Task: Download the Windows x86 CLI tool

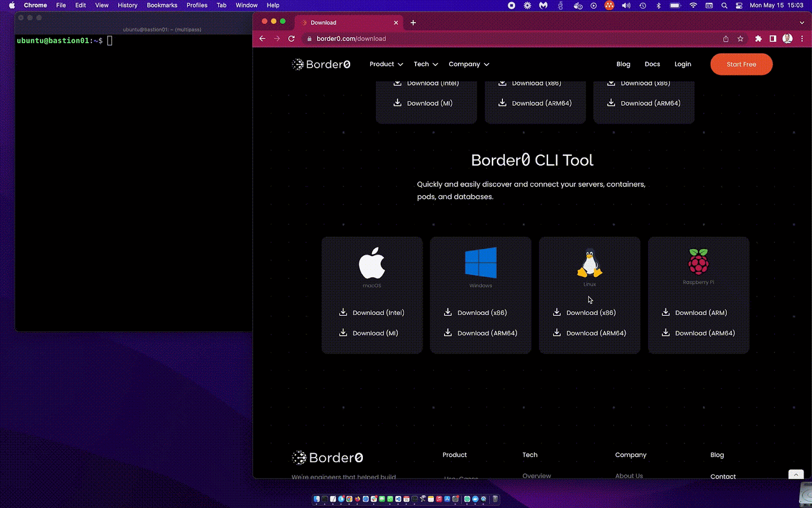Action: click(x=476, y=312)
